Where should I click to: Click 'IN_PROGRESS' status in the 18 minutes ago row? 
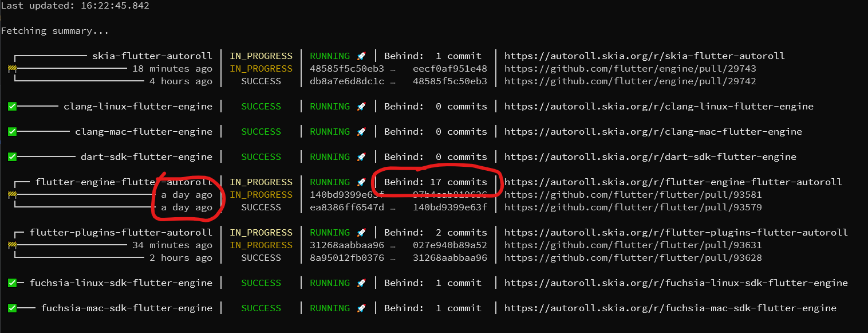(261, 69)
